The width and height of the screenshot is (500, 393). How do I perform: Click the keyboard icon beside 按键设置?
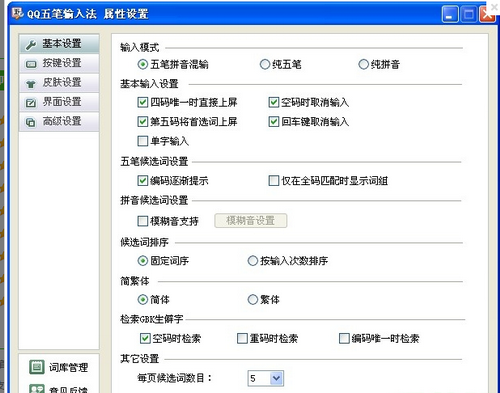[31, 64]
